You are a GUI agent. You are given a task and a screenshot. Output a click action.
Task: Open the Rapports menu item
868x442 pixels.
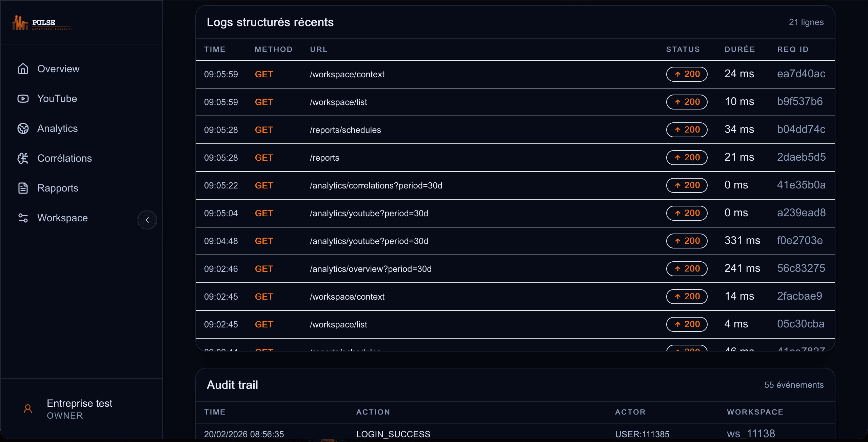tap(58, 188)
